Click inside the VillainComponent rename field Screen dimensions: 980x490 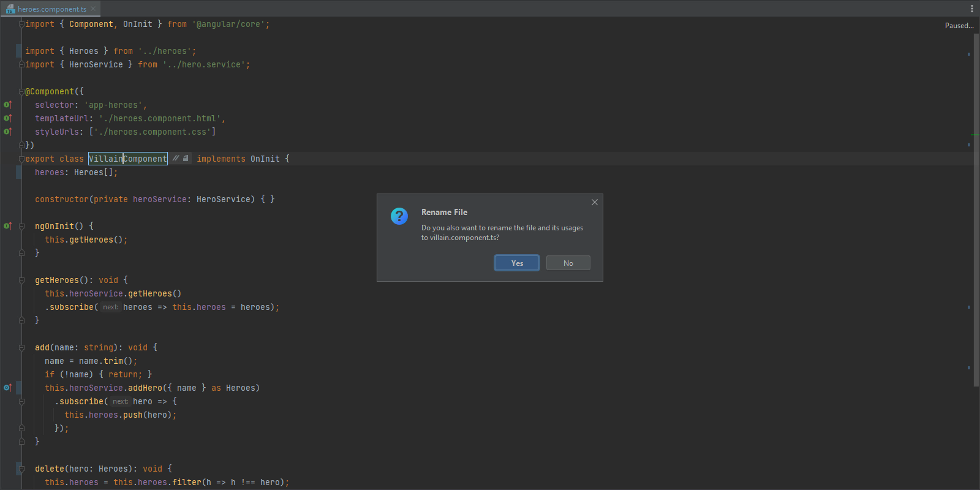click(127, 159)
